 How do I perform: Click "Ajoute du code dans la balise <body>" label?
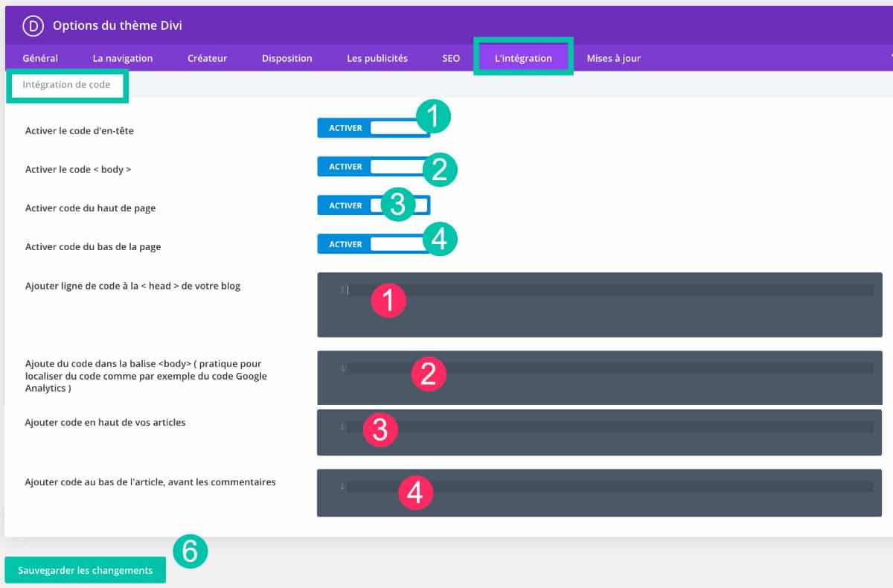point(146,376)
